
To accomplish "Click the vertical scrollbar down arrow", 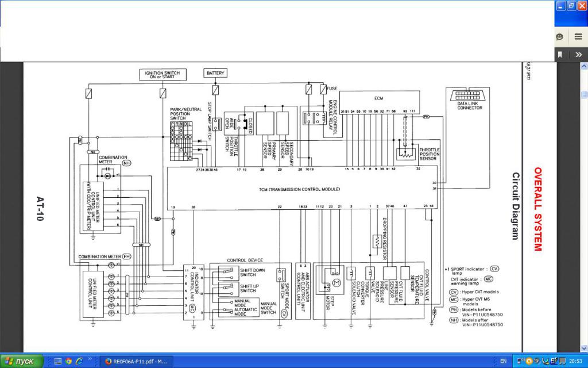I will pos(584,349).
